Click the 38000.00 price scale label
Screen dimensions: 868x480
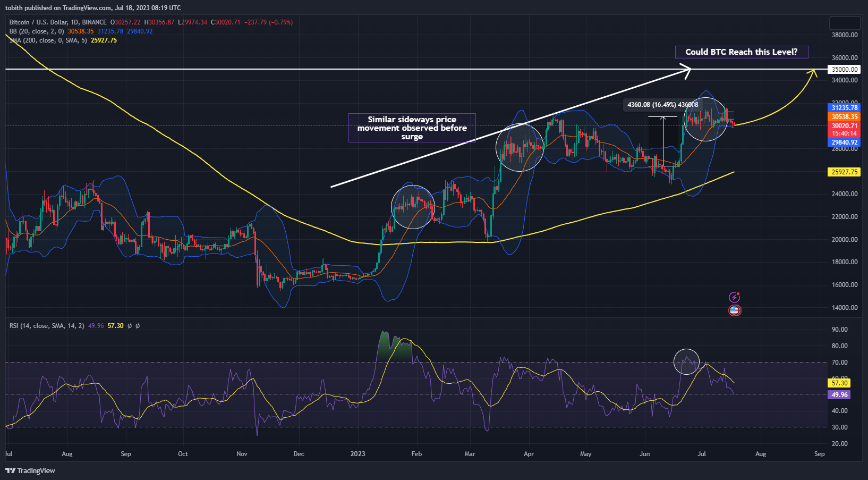point(845,35)
